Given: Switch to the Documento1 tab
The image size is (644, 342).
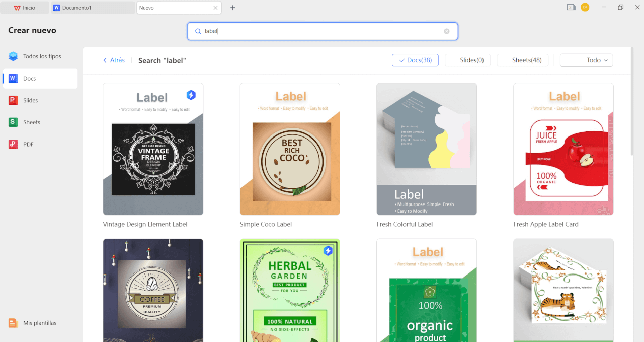Looking at the screenshot, I should click(x=93, y=8).
